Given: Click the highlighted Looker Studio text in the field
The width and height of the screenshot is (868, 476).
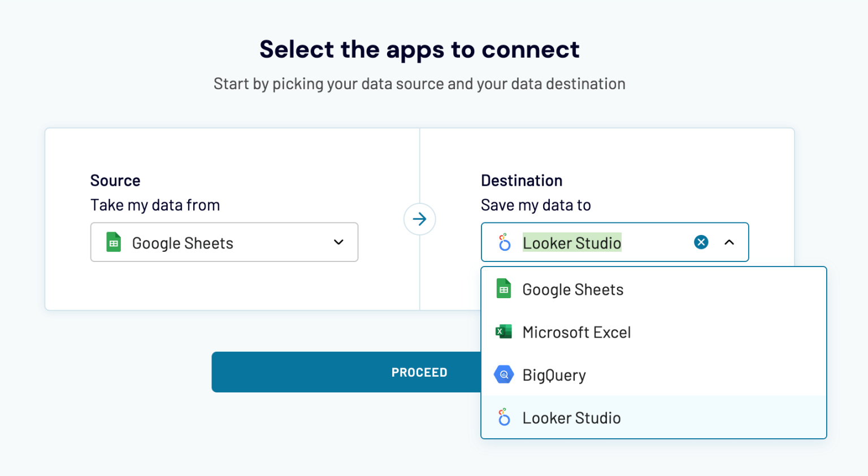Looking at the screenshot, I should click(x=572, y=242).
